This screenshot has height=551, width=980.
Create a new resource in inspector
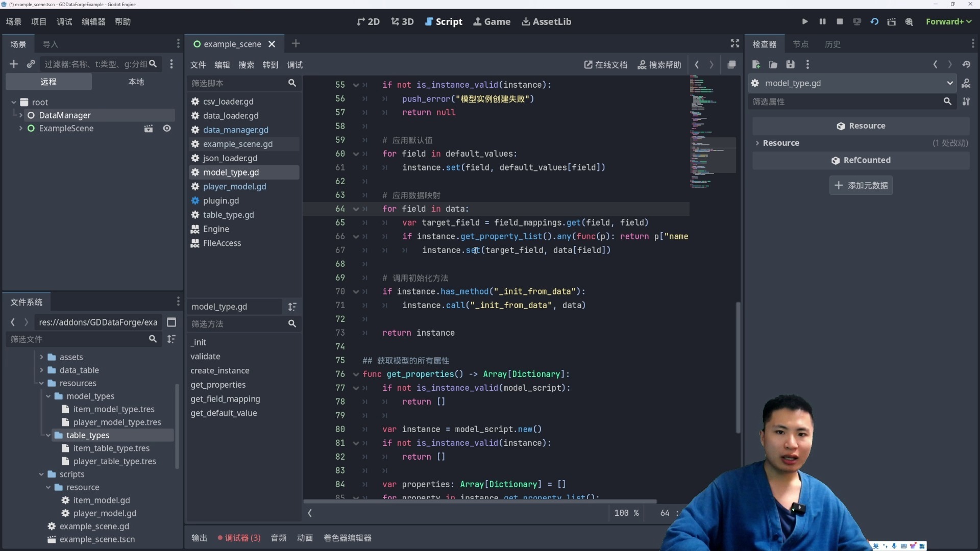[756, 64]
